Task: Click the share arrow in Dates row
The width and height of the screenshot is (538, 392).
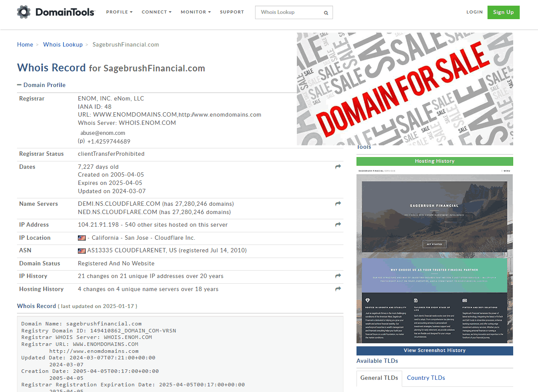Action: (x=338, y=167)
